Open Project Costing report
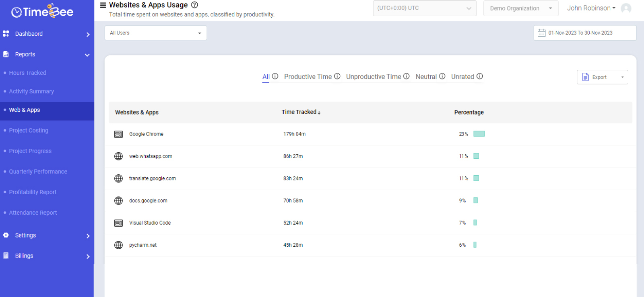 coord(29,130)
